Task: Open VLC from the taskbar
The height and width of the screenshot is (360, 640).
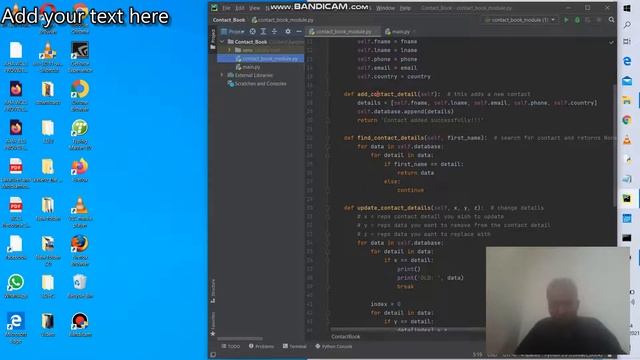Action: 627,140
